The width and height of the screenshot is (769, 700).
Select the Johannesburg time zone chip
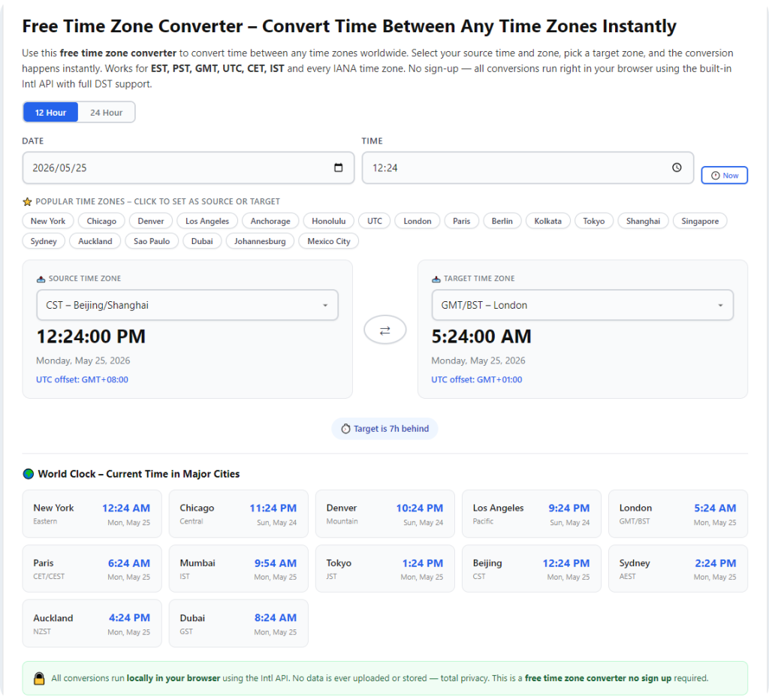tap(260, 241)
